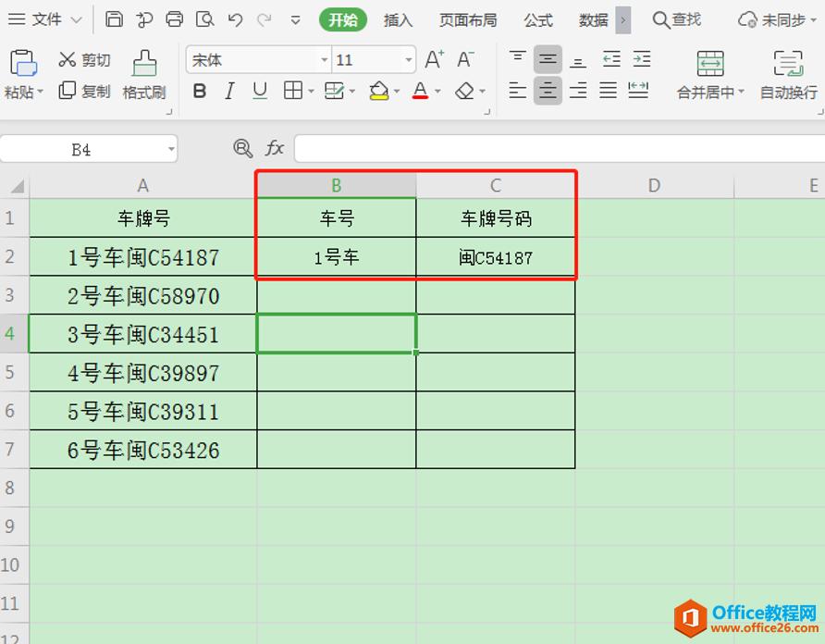Copy selection with 复制

85,91
